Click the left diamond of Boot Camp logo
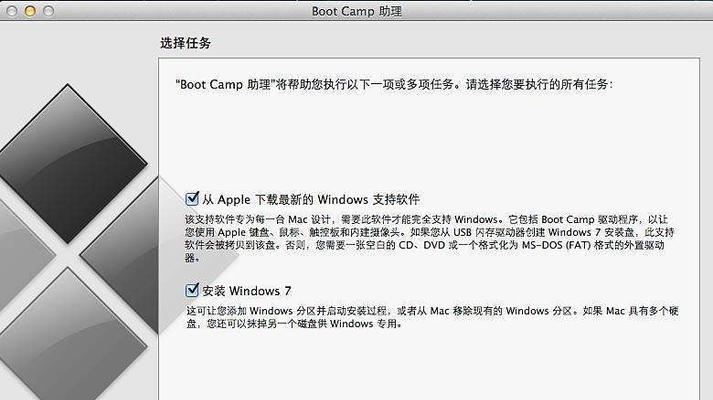 (x=23, y=255)
